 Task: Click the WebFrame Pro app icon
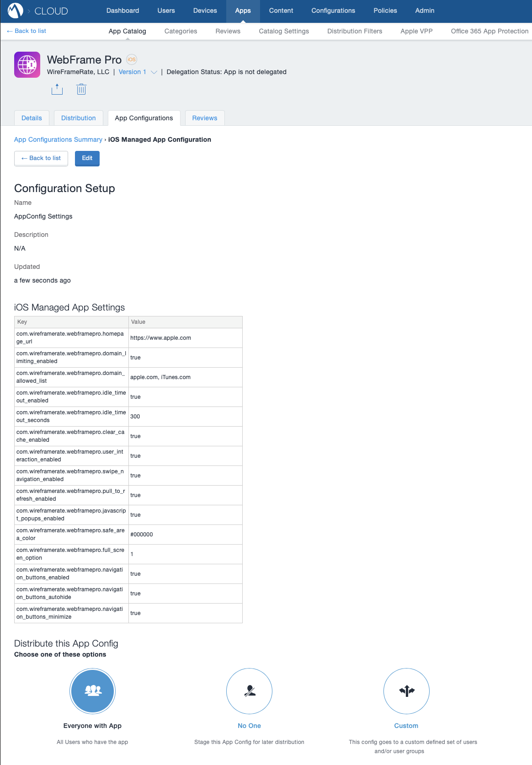(x=27, y=64)
